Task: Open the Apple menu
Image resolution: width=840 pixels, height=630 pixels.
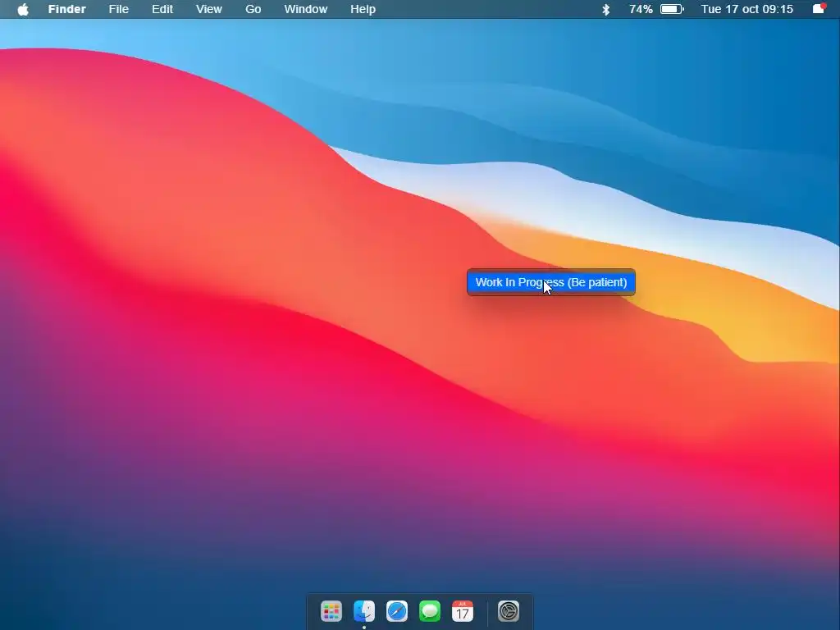Action: pos(22,9)
